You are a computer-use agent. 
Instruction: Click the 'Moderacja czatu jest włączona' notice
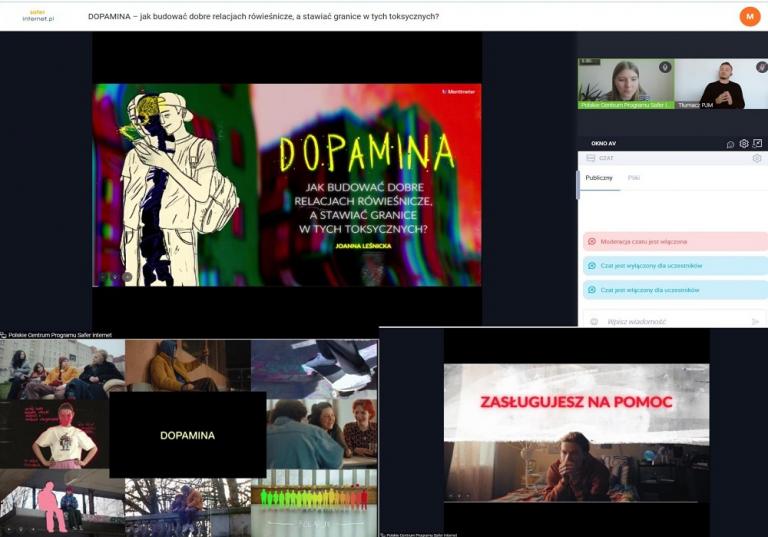coord(675,242)
